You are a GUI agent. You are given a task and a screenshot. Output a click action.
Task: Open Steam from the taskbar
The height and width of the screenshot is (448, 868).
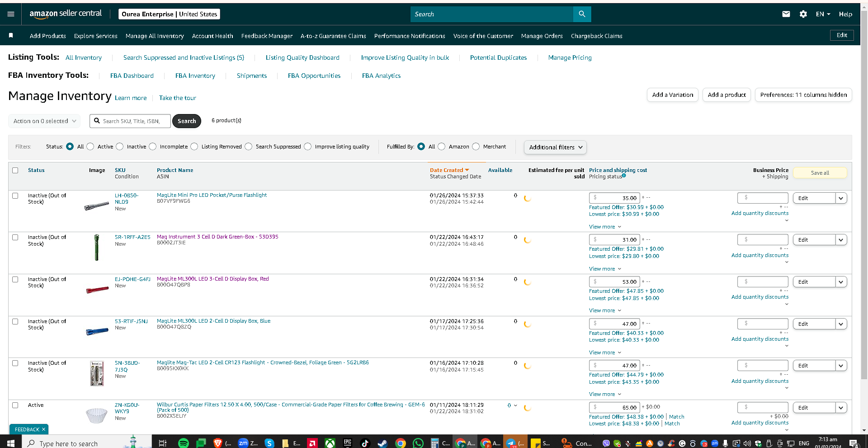(x=382, y=443)
